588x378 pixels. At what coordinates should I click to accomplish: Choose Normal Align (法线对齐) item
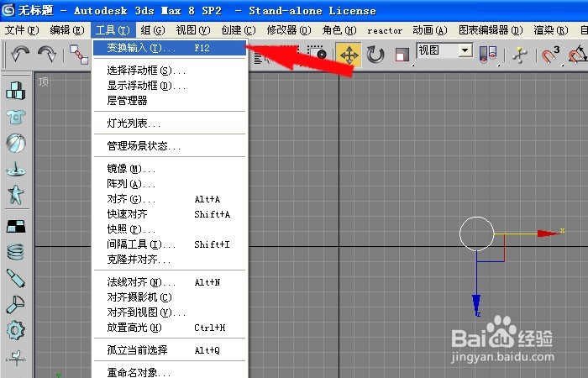click(170, 282)
